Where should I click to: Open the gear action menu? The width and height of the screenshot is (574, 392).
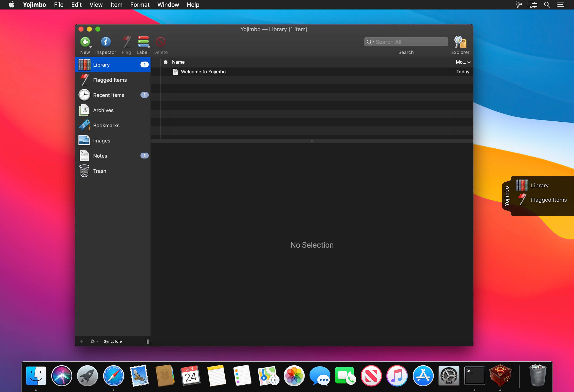point(94,341)
